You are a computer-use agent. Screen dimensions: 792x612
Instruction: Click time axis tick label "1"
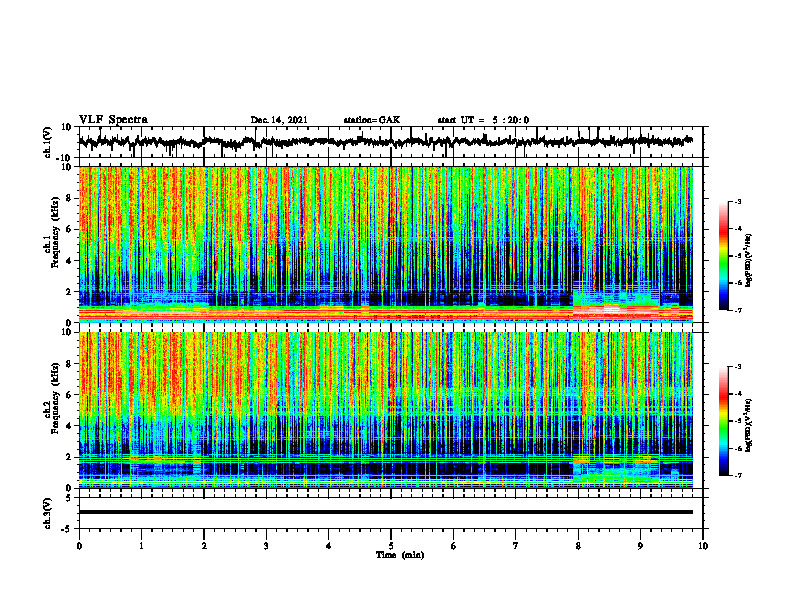(141, 546)
